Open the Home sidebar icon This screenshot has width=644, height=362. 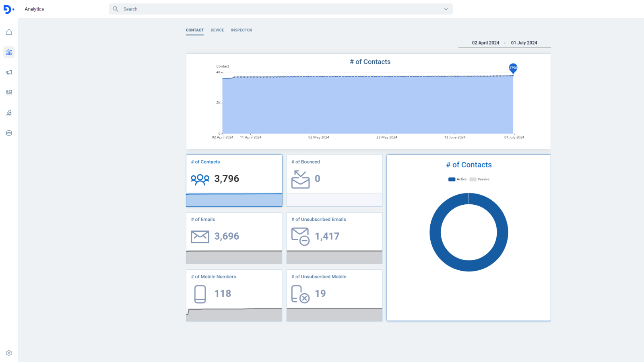(x=9, y=32)
